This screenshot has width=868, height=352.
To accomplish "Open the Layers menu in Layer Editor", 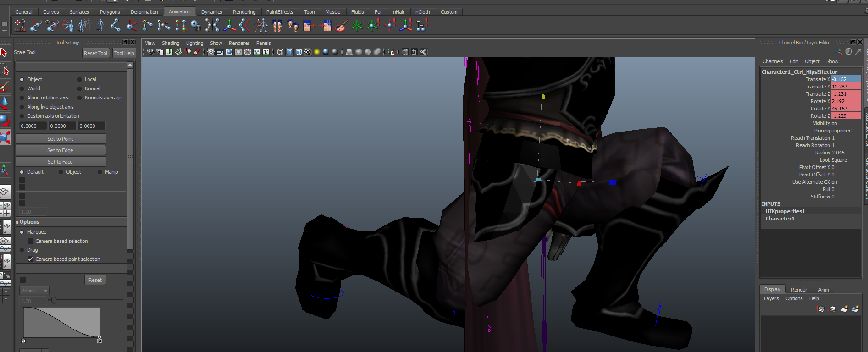I will (771, 298).
